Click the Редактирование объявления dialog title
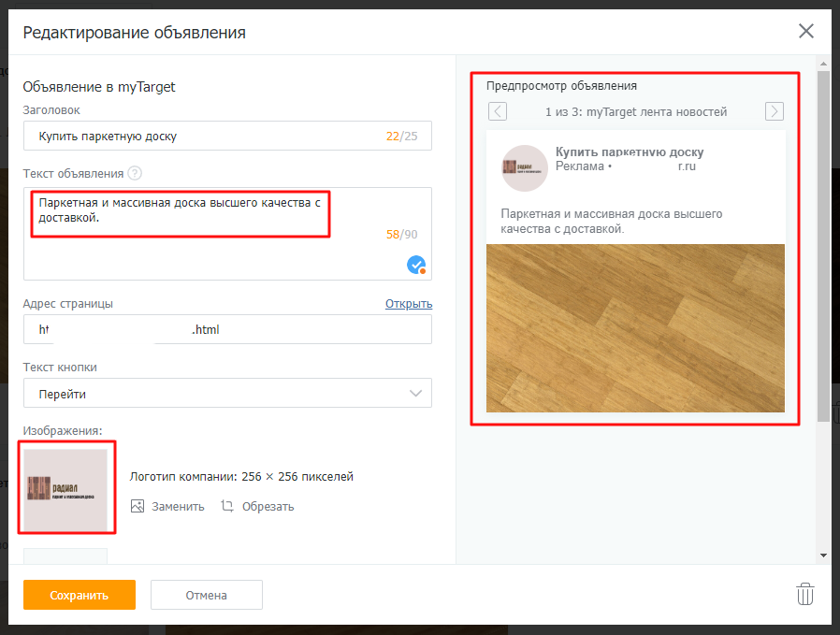Screen dimensions: 840x635 pos(135,33)
